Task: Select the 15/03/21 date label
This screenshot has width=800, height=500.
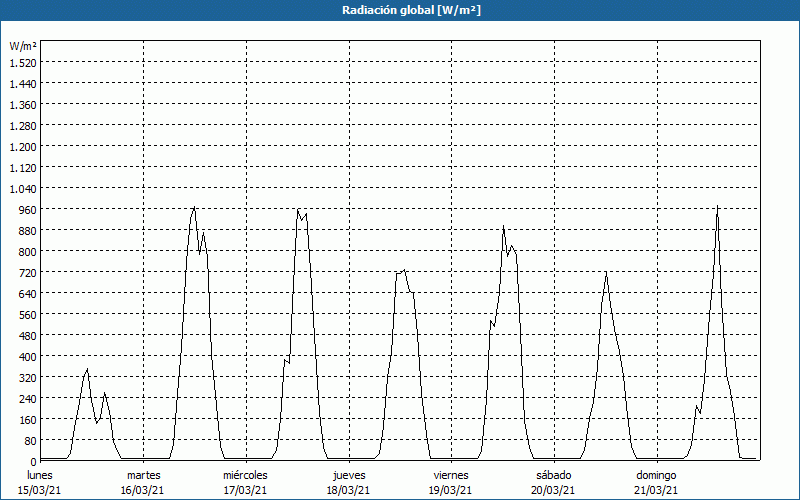Action: click(x=40, y=490)
